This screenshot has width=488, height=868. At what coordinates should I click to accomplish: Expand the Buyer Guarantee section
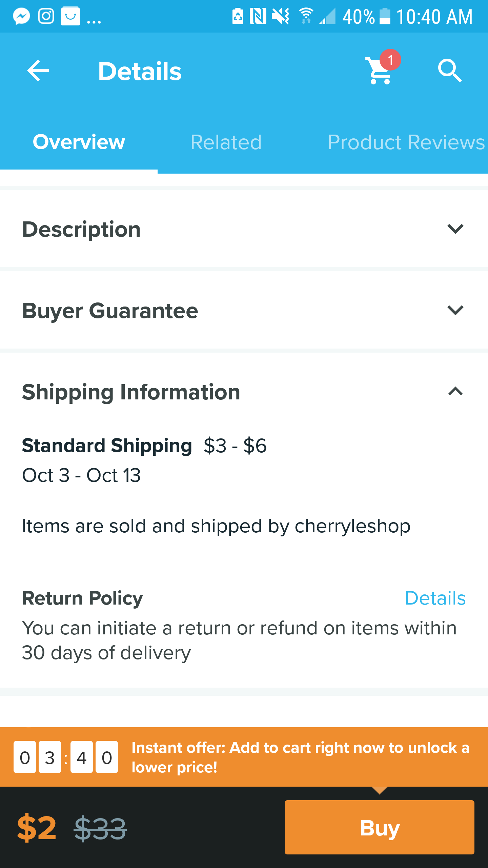(455, 310)
